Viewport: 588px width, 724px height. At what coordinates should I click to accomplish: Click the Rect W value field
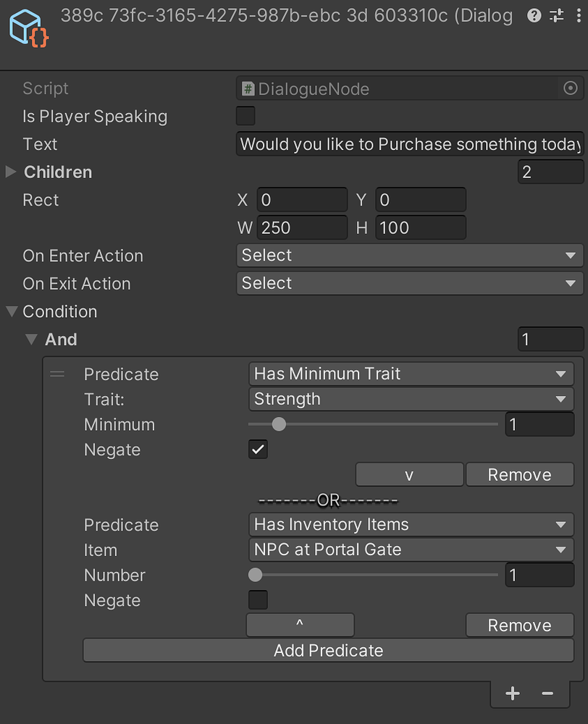[x=302, y=227]
